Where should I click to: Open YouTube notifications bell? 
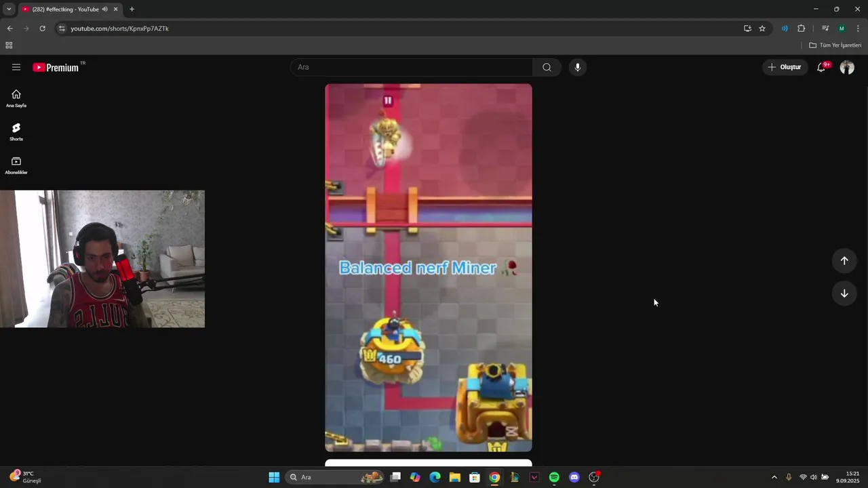pyautogui.click(x=821, y=67)
